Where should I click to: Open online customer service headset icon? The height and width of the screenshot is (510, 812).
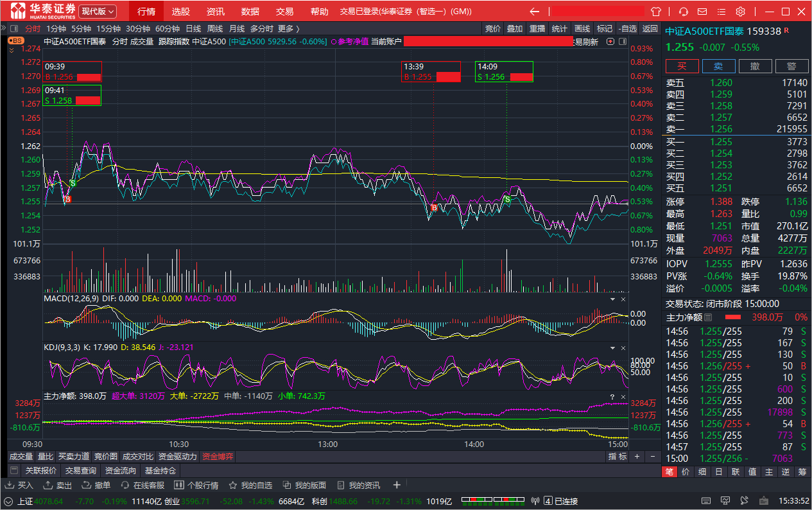[x=684, y=12]
